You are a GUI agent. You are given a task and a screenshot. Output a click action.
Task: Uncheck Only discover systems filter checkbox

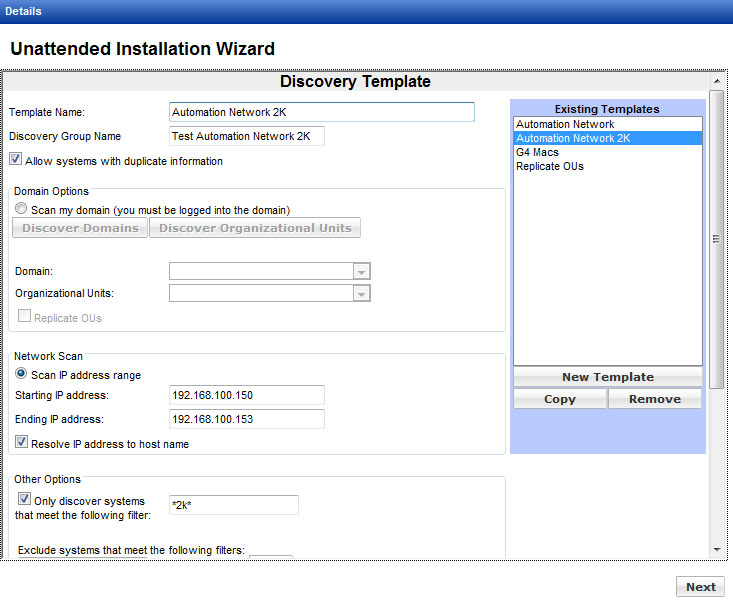[25, 499]
